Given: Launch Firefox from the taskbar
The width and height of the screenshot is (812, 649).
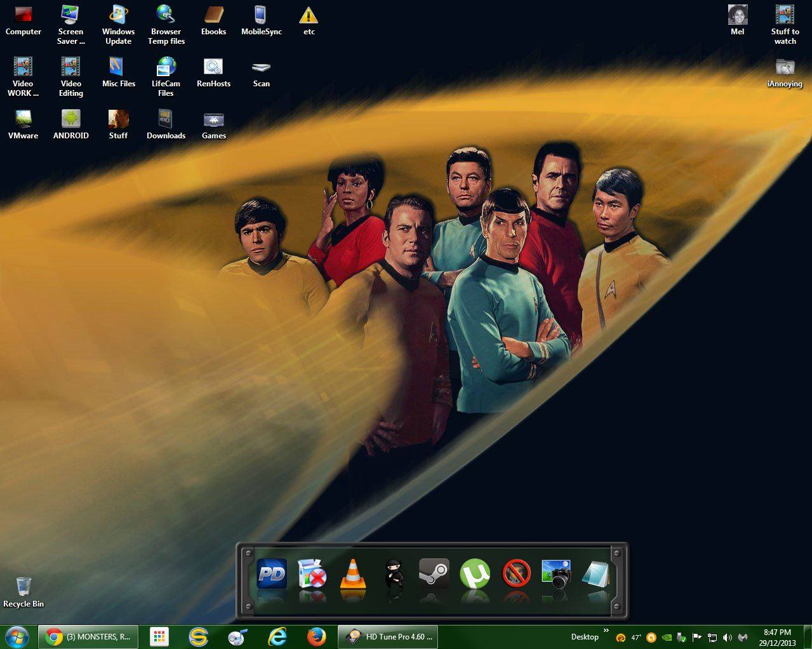Looking at the screenshot, I should [x=316, y=637].
